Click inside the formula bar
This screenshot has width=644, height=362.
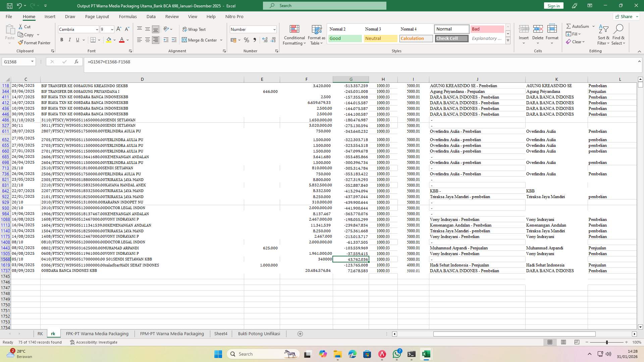tap(235, 62)
